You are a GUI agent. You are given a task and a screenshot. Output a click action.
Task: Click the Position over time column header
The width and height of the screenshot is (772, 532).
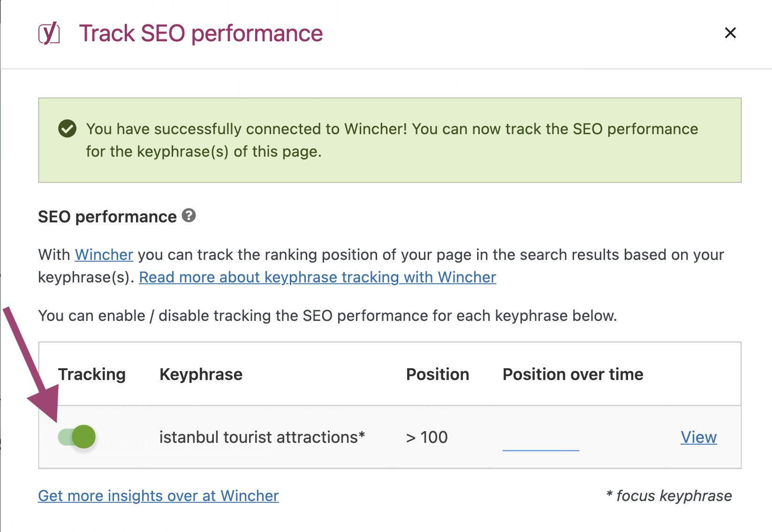pos(573,374)
